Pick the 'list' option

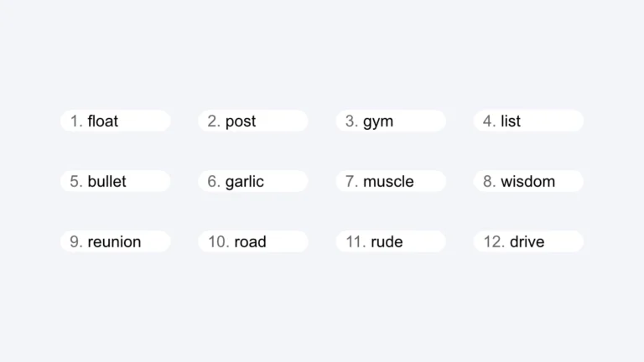pyautogui.click(x=511, y=122)
